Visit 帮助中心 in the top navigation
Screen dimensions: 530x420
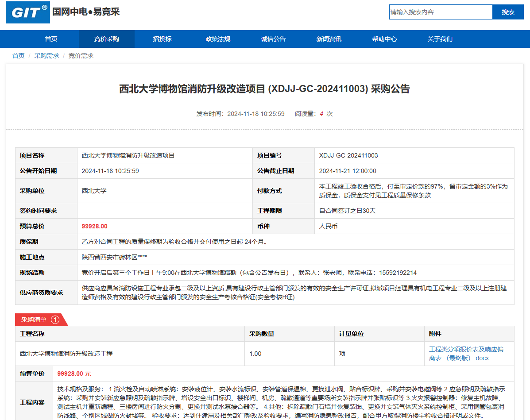pos(384,39)
